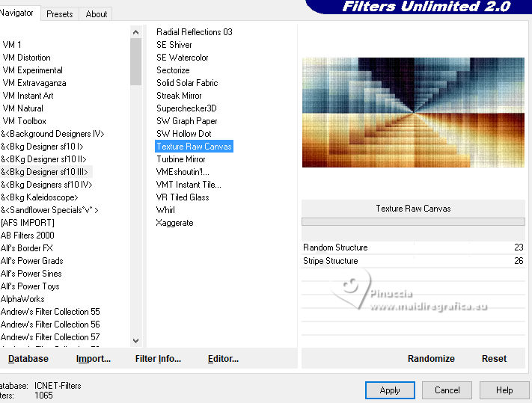Image resolution: width=532 pixels, height=403 pixels.
Task: Choose SW Graph Paper filter
Action: coord(186,121)
